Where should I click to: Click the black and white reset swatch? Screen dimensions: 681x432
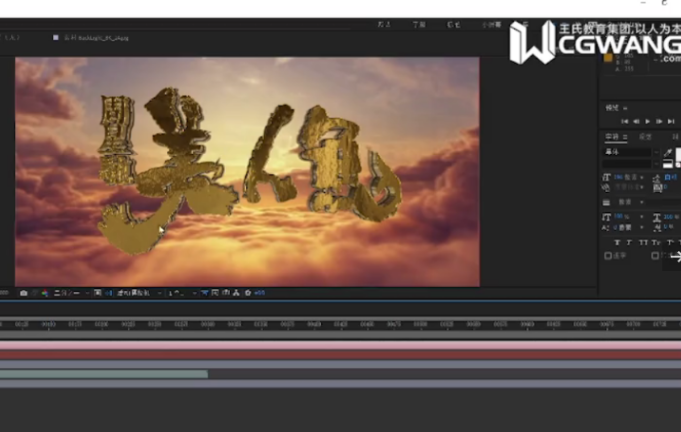(x=668, y=164)
